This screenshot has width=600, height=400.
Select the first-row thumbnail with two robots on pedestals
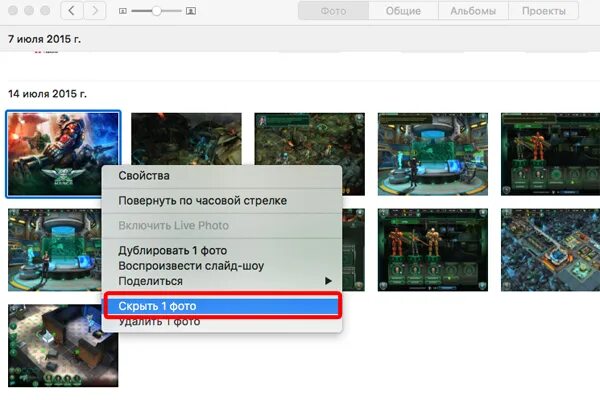tap(550, 154)
